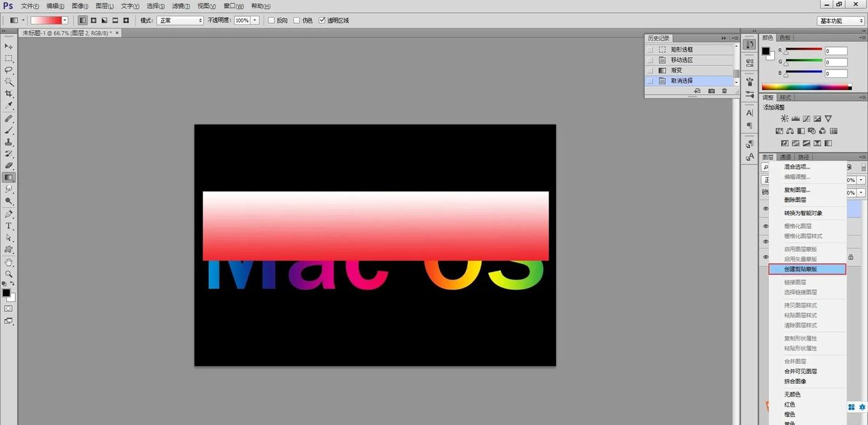868x425 pixels.
Task: Click the gradient preview bar in options
Action: (46, 20)
